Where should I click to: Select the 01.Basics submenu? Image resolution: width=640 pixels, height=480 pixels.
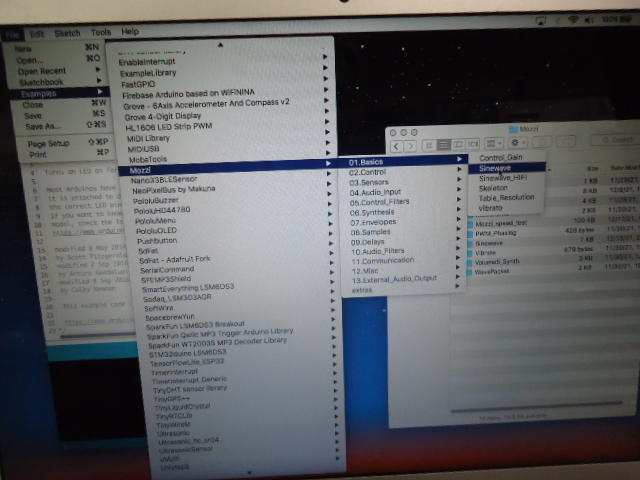pos(402,161)
